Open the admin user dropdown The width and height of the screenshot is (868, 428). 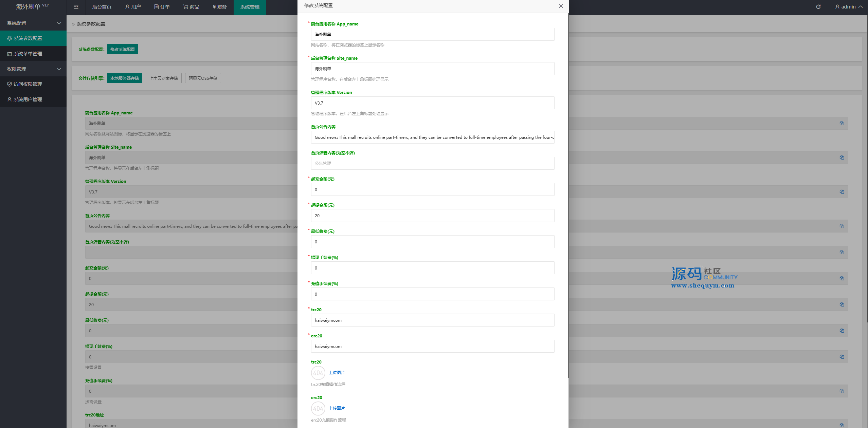click(x=849, y=7)
